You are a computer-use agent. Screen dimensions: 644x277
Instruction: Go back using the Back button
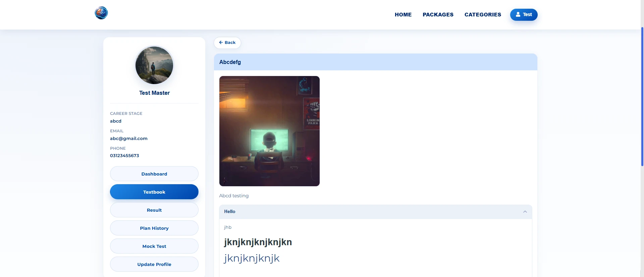coord(227,43)
